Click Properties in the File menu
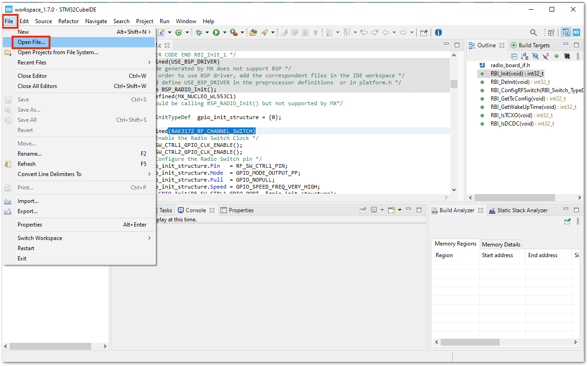Screen dimensions: 588x366 coord(79,225)
